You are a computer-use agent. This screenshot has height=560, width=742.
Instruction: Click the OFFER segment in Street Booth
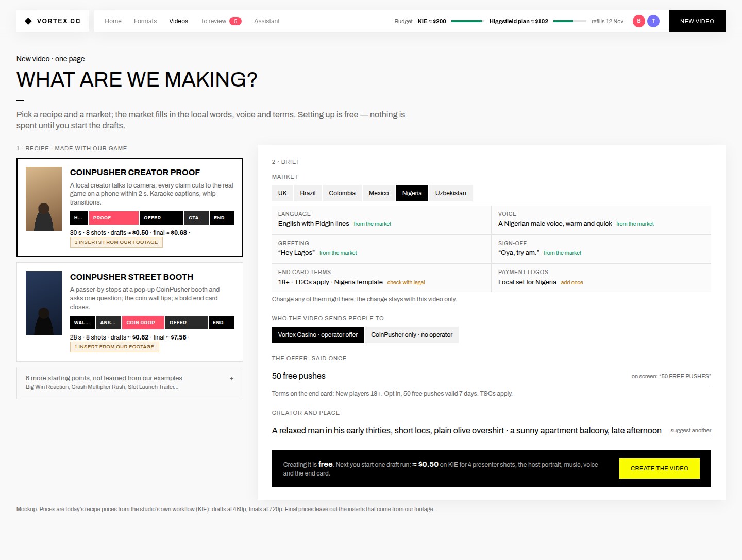[186, 323]
